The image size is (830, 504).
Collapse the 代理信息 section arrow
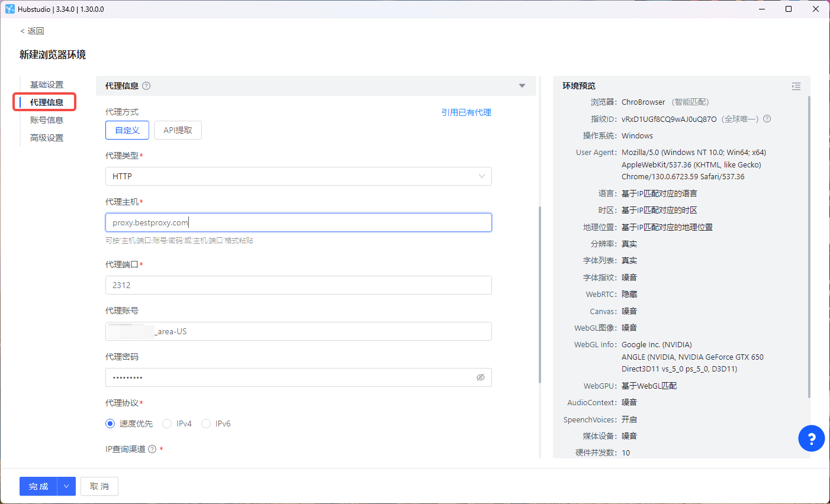coord(522,86)
